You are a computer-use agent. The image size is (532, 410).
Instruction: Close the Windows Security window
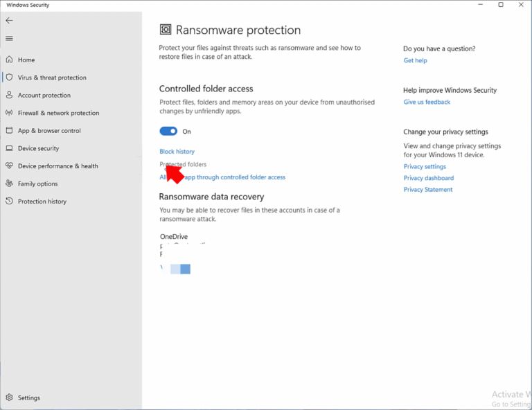pos(521,5)
